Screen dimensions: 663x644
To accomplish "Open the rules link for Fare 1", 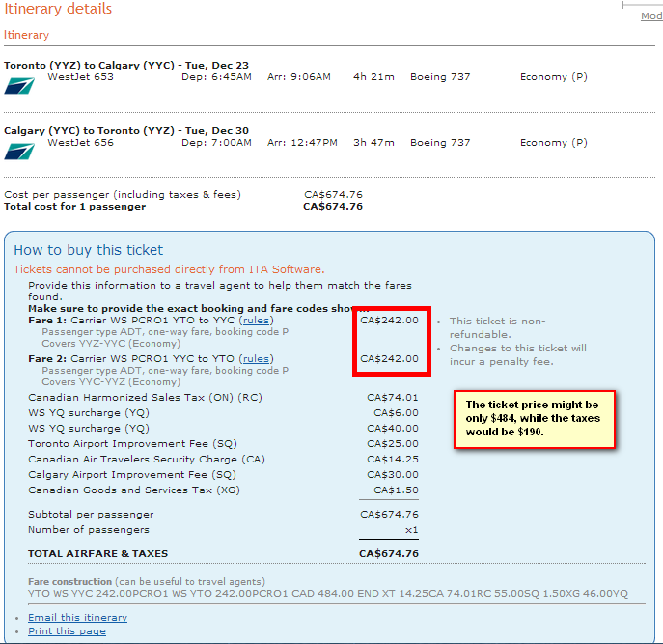I will point(257,321).
